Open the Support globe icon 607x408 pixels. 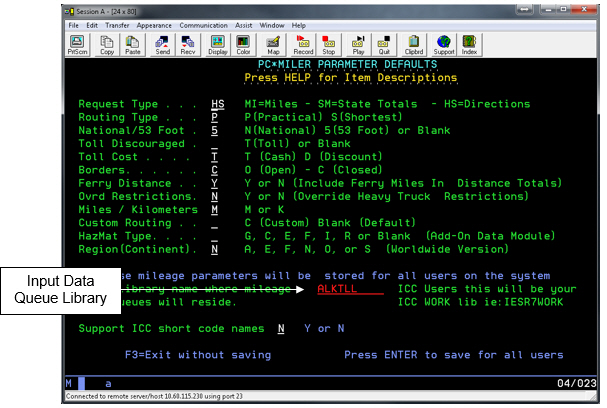click(x=444, y=45)
